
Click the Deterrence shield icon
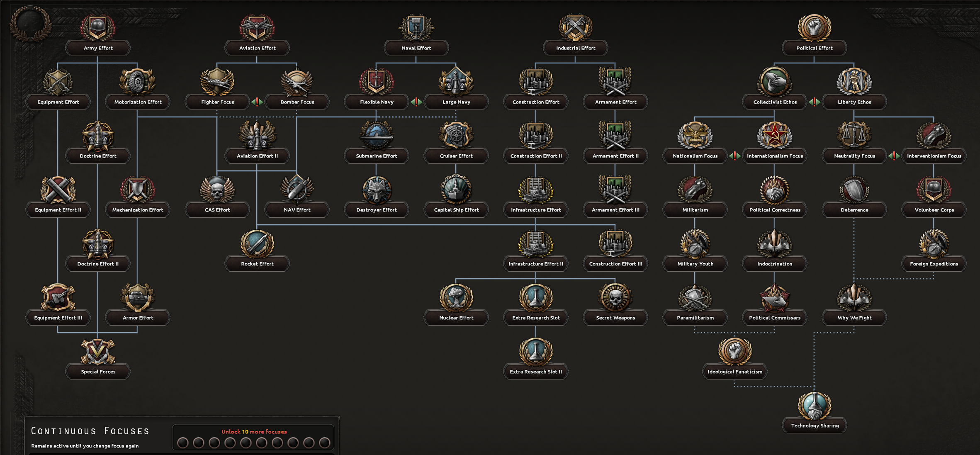click(x=854, y=190)
